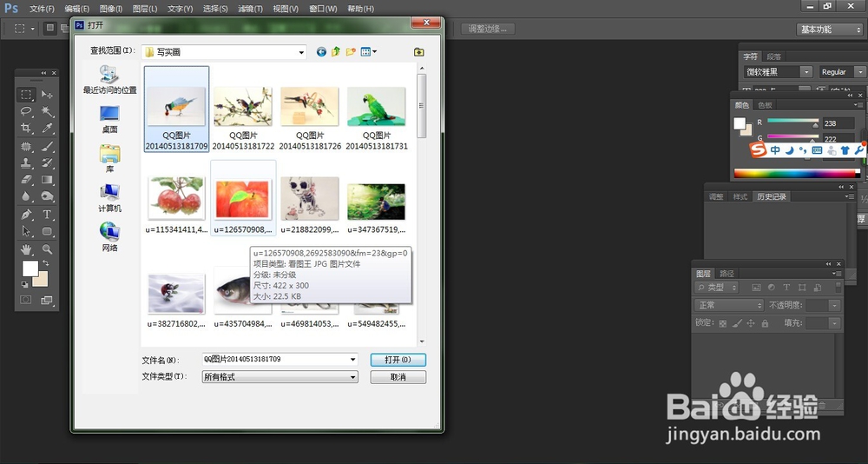Select the Crop tool

(26, 128)
